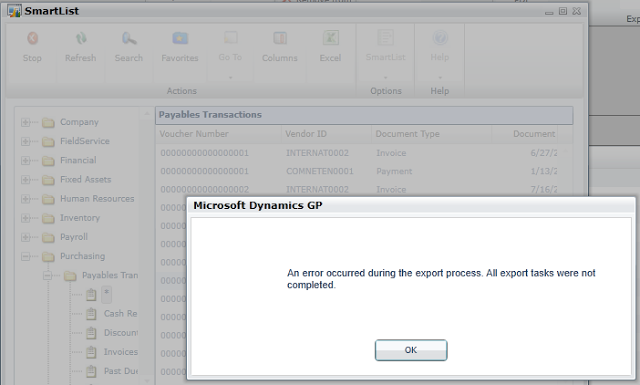
Task: Click the Cash Re clipboard icon
Action: click(x=91, y=314)
